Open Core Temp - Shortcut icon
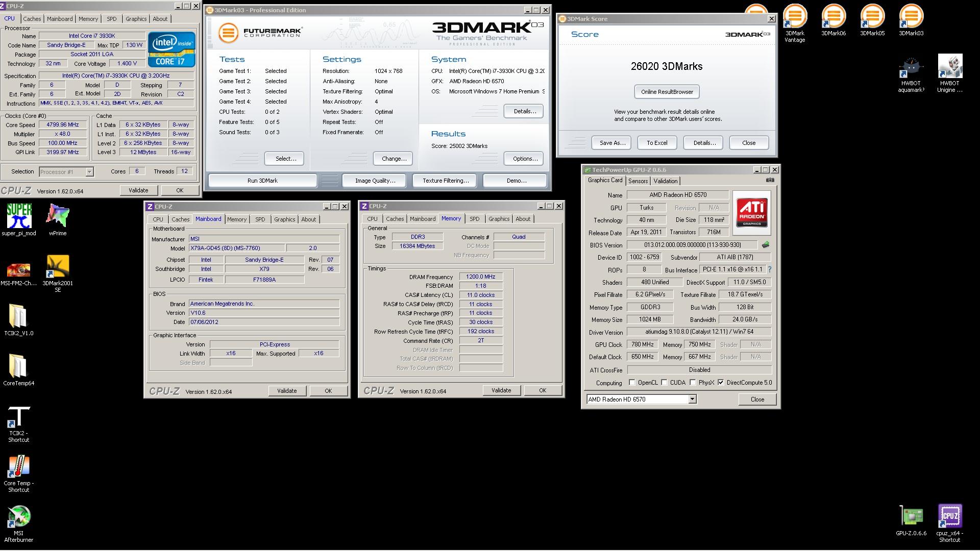The height and width of the screenshot is (551, 980). click(19, 474)
